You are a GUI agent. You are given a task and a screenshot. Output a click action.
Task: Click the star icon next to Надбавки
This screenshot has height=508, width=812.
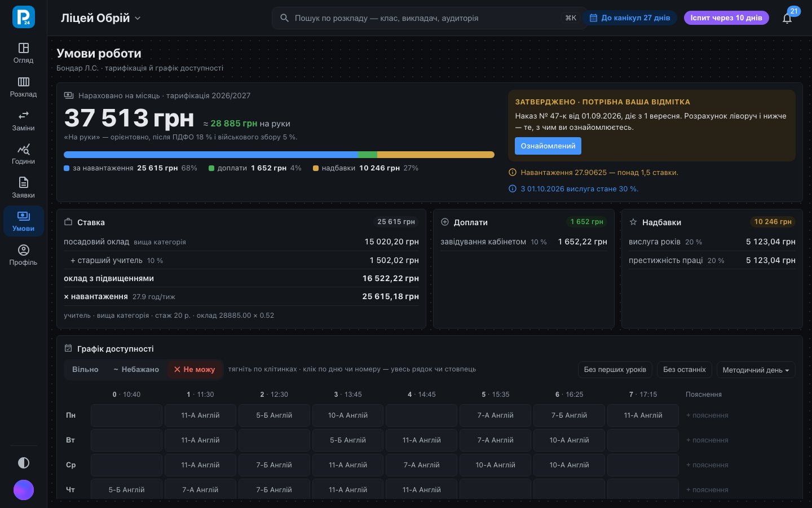click(x=633, y=222)
